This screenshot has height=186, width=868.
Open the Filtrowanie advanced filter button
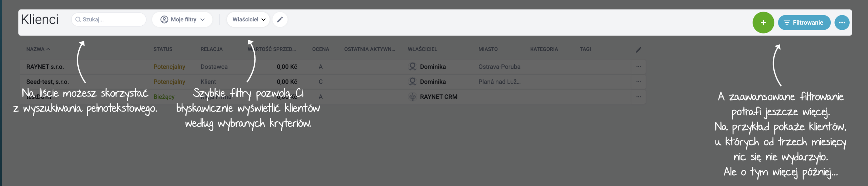point(804,23)
